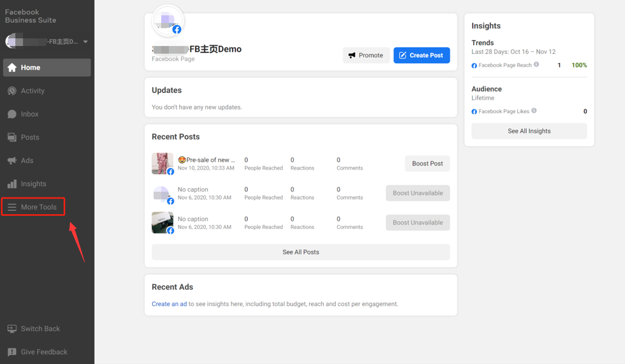625x364 pixels.
Task: Open the Pre-sale post thumbnail
Action: 162,164
